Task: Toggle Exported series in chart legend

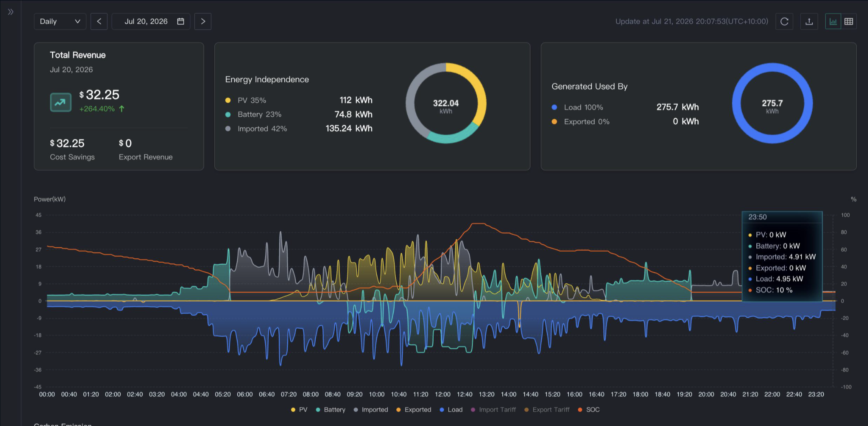Action: (414, 410)
